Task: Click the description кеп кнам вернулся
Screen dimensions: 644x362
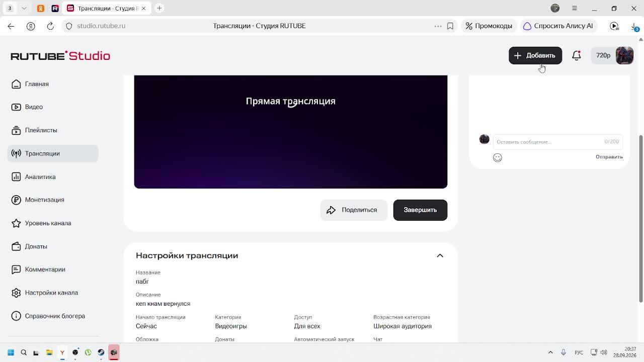Action: tap(163, 304)
